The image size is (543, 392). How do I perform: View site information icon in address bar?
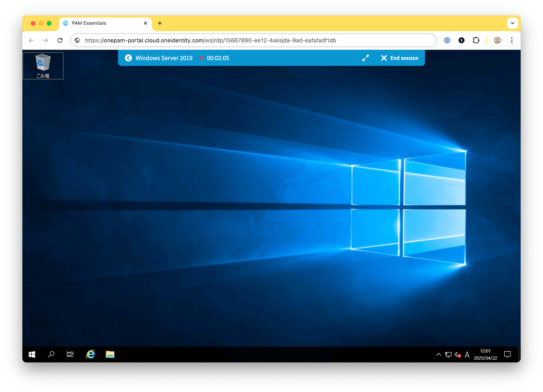77,40
